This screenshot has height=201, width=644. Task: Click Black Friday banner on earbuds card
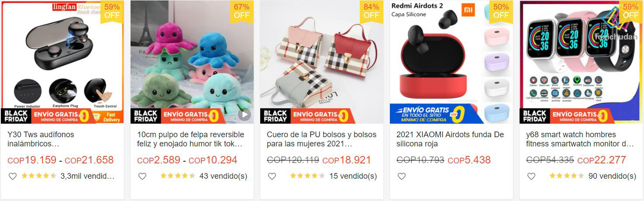click(x=15, y=116)
